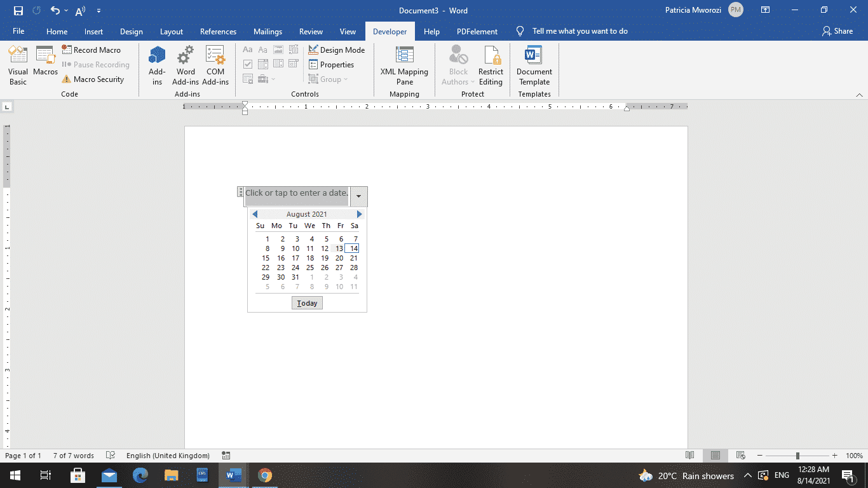Collapse the date picker dropdown arrow
The width and height of the screenshot is (868, 488).
[358, 196]
